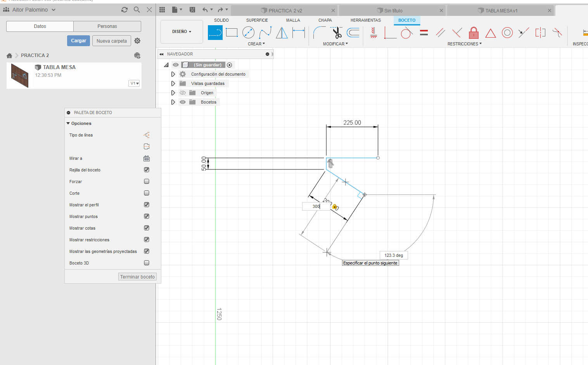Click the Mirar a look-at icon
The height and width of the screenshot is (365, 588).
pyautogui.click(x=147, y=158)
